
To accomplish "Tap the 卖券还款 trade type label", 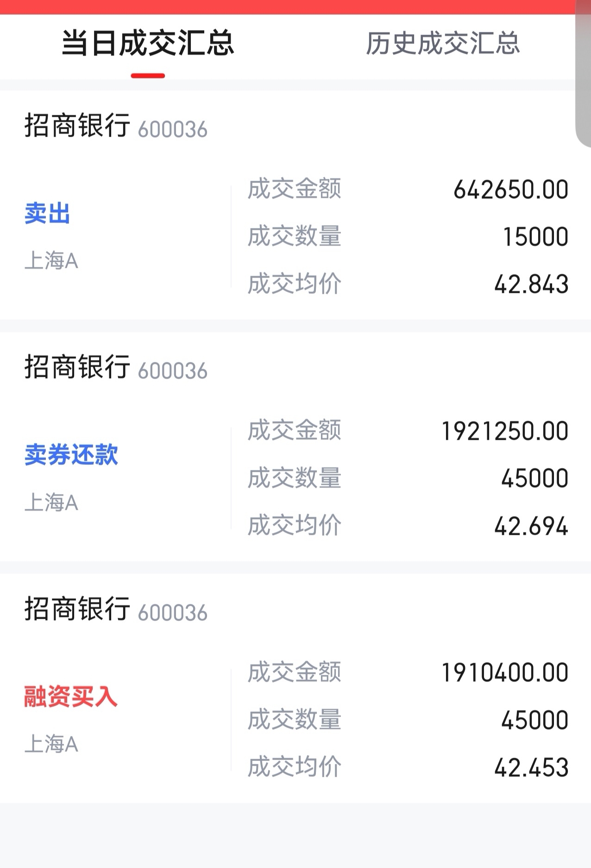I will point(71,455).
